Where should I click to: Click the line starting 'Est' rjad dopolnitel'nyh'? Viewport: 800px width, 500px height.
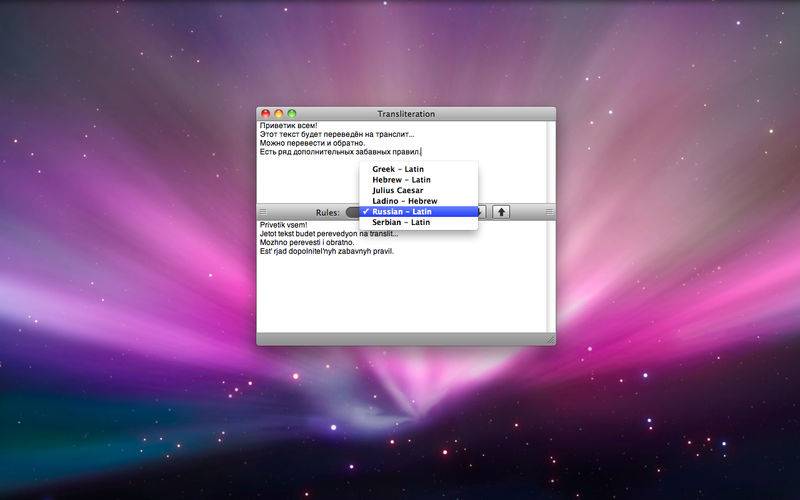tap(327, 252)
